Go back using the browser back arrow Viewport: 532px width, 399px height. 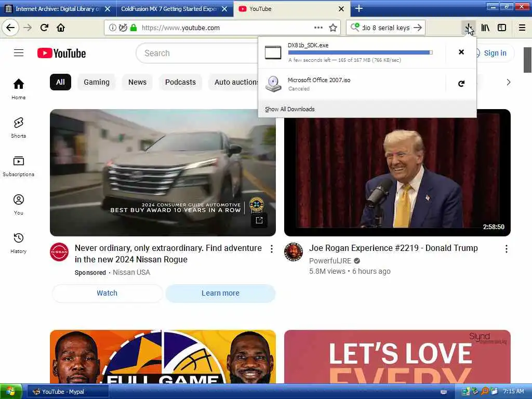[x=10, y=28]
